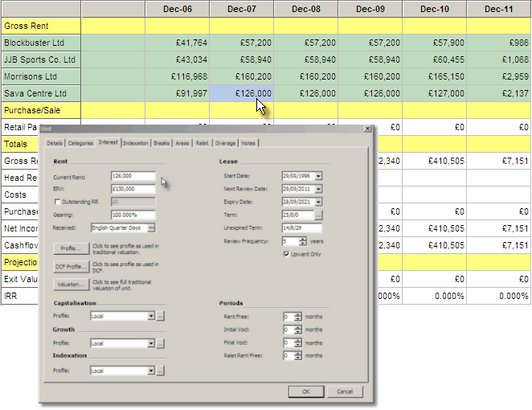Enable the Outstanding RR checkbox

[57, 202]
